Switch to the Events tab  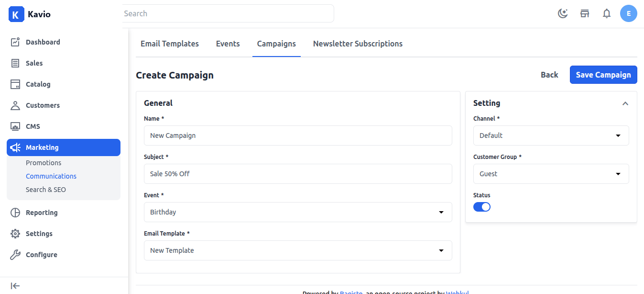(x=228, y=44)
